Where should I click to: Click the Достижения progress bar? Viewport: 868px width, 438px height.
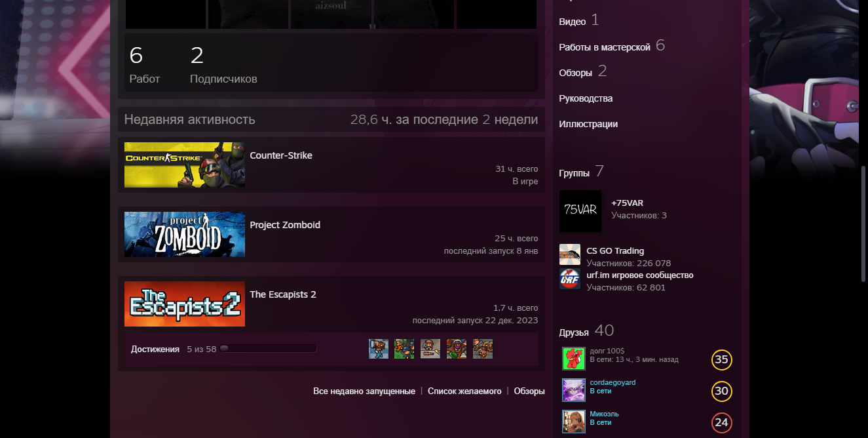268,349
